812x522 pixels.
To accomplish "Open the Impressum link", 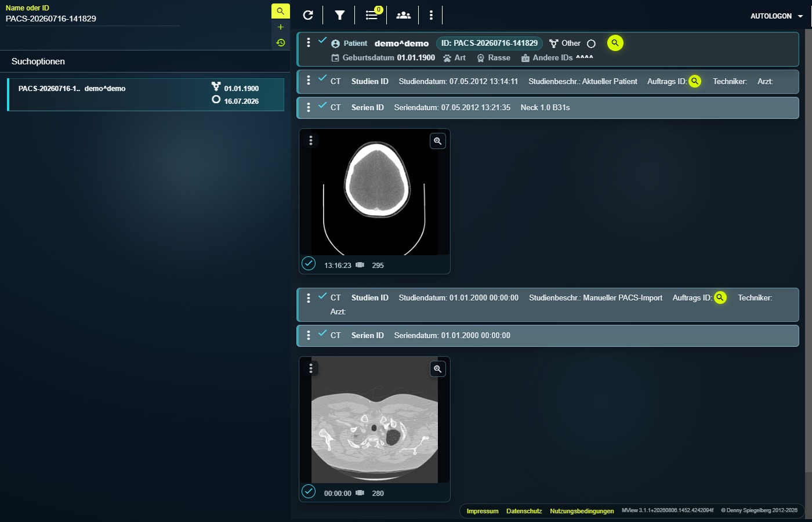I will tap(483, 511).
